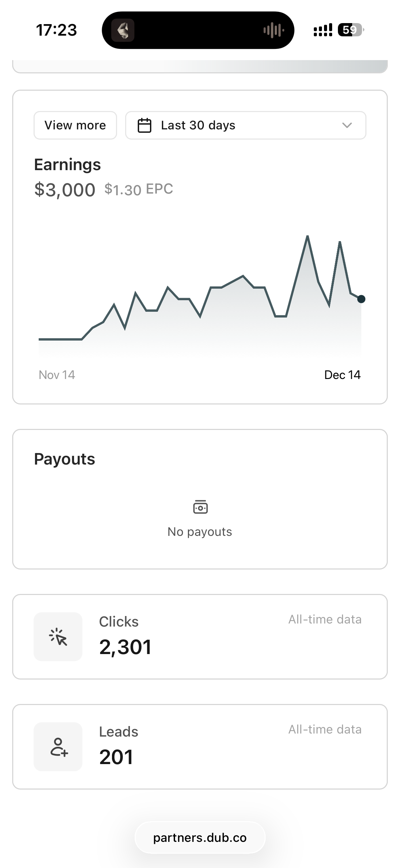
Task: Open the Leads 201 stat card
Action: pos(200,747)
